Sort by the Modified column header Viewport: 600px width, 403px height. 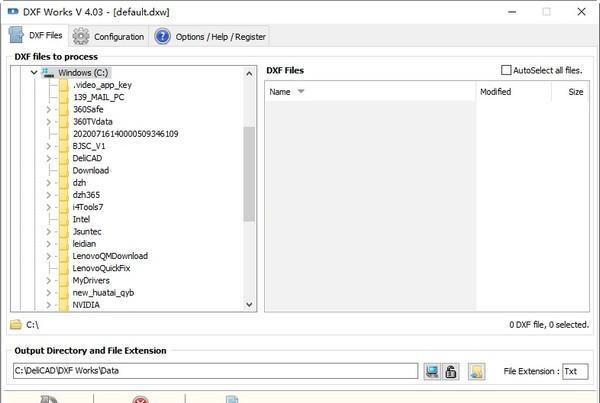[x=514, y=92]
